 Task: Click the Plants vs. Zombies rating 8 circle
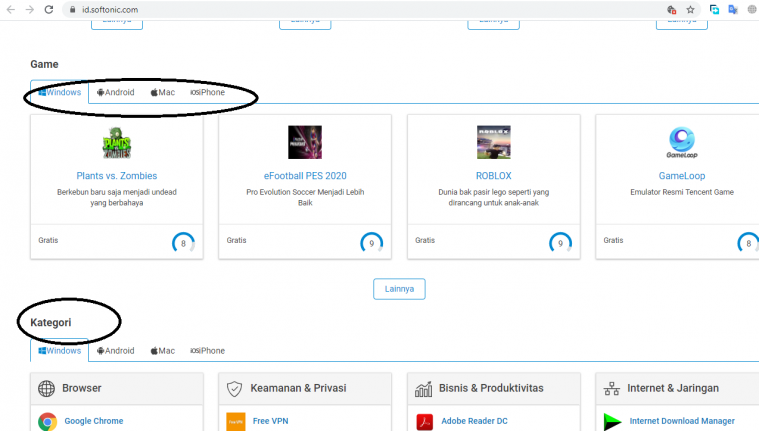[x=183, y=243]
